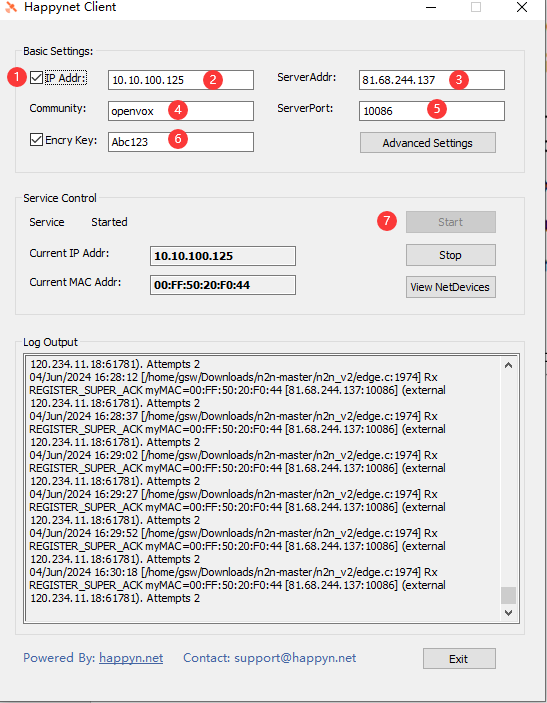Click the ServerPort field with 10086
The image size is (547, 703).
pyautogui.click(x=432, y=111)
